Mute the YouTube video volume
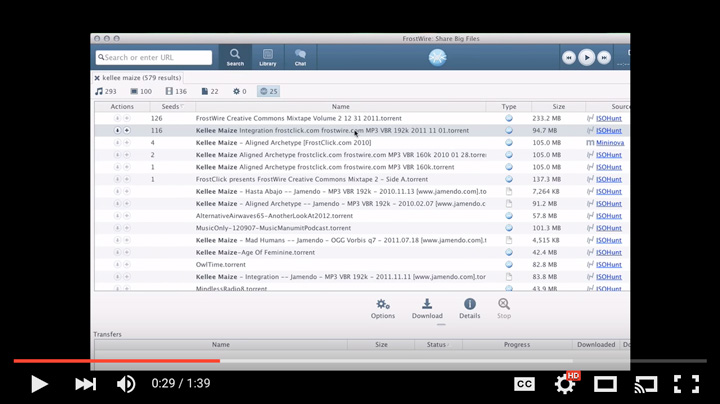This screenshot has width=720, height=404. 126,384
